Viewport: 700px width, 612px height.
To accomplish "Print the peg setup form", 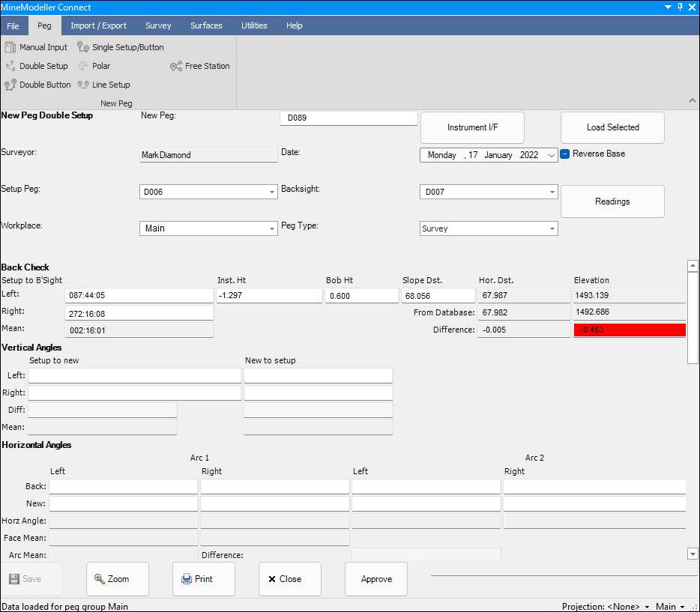I will (x=204, y=579).
